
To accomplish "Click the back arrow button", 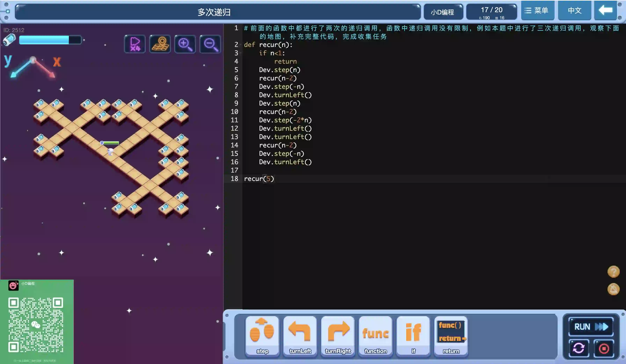I will 605,10.
